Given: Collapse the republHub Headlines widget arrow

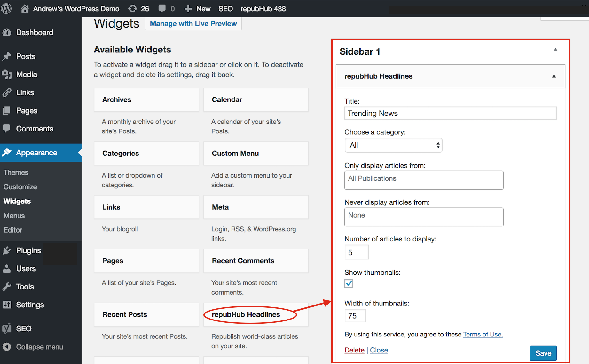Looking at the screenshot, I should point(554,76).
